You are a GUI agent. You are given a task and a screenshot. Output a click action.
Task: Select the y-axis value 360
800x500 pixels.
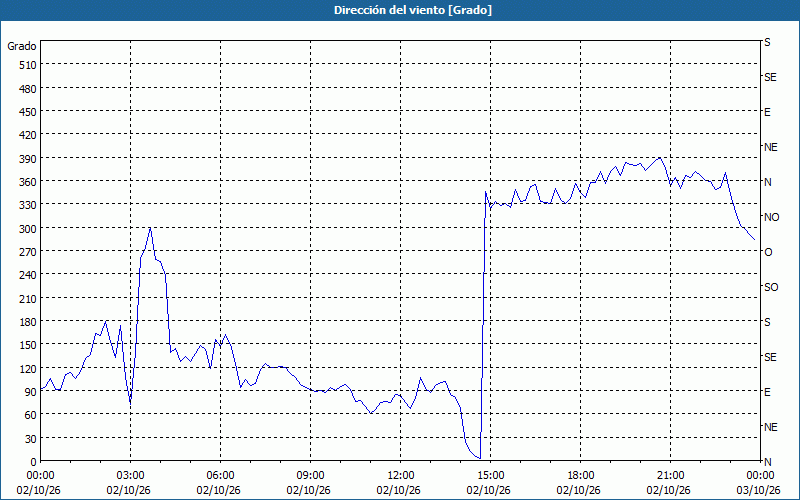(29, 182)
